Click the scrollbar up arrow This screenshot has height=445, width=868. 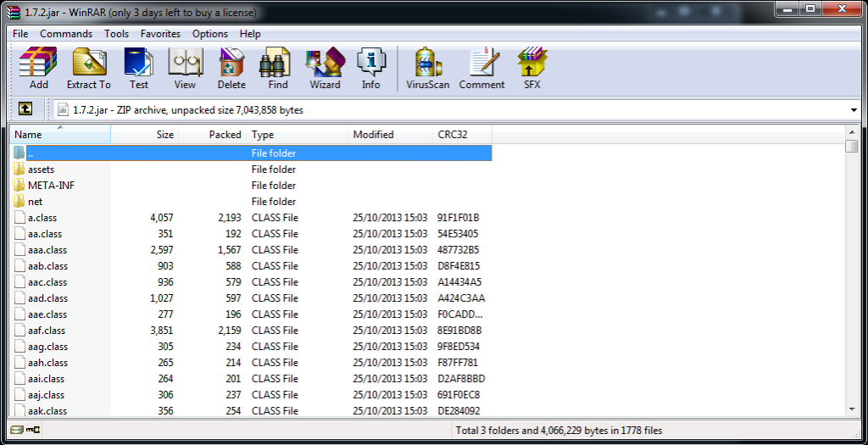click(851, 133)
